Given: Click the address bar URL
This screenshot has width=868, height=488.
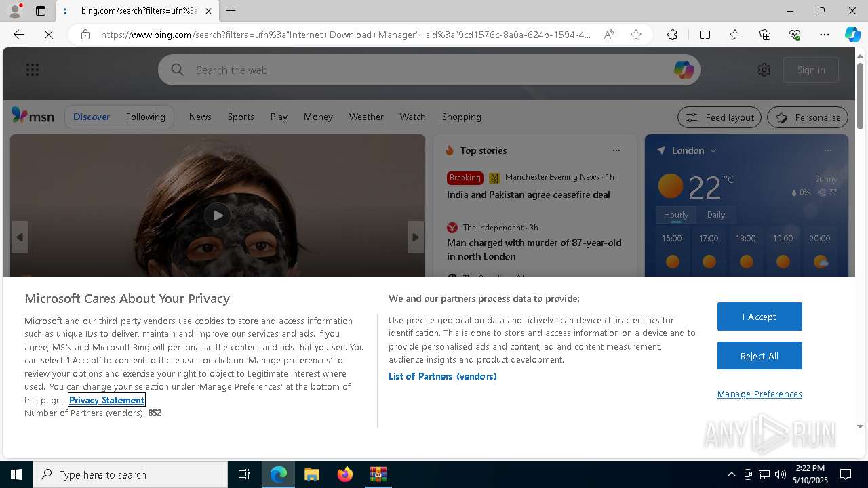Looking at the screenshot, I should [x=346, y=35].
